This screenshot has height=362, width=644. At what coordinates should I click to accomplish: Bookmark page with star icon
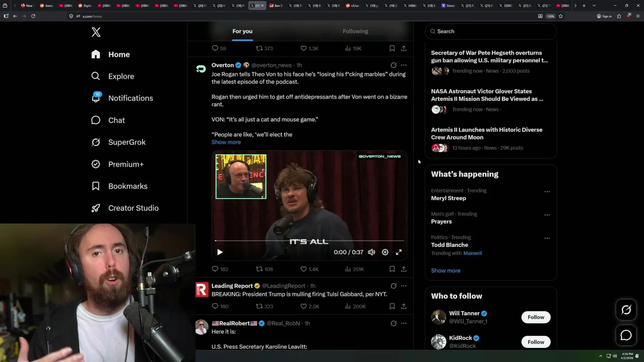560,16
